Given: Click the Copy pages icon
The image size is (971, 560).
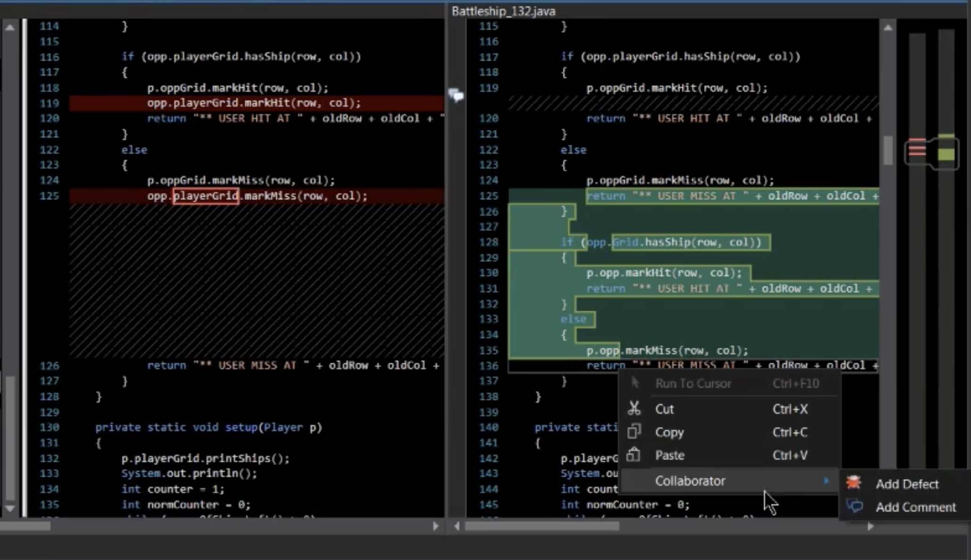Looking at the screenshot, I should click(x=634, y=431).
